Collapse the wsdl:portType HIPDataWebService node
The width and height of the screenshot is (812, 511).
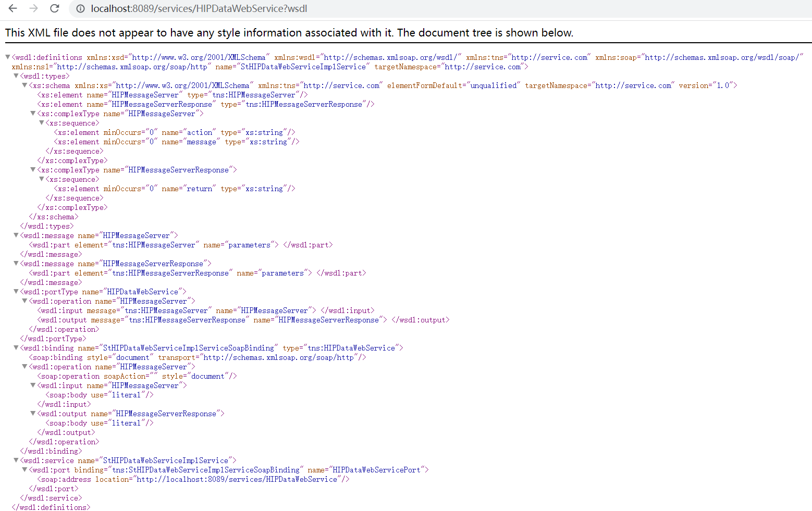(x=16, y=291)
